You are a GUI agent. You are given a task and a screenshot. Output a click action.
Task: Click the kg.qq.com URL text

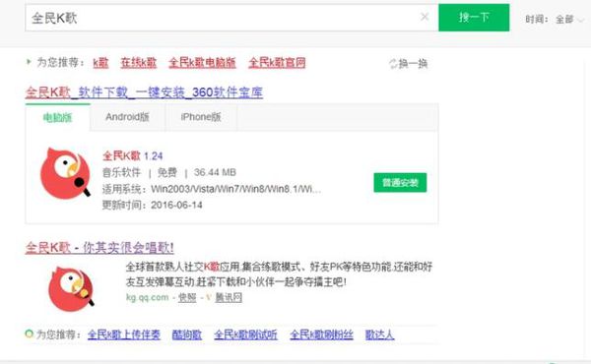[x=148, y=297]
